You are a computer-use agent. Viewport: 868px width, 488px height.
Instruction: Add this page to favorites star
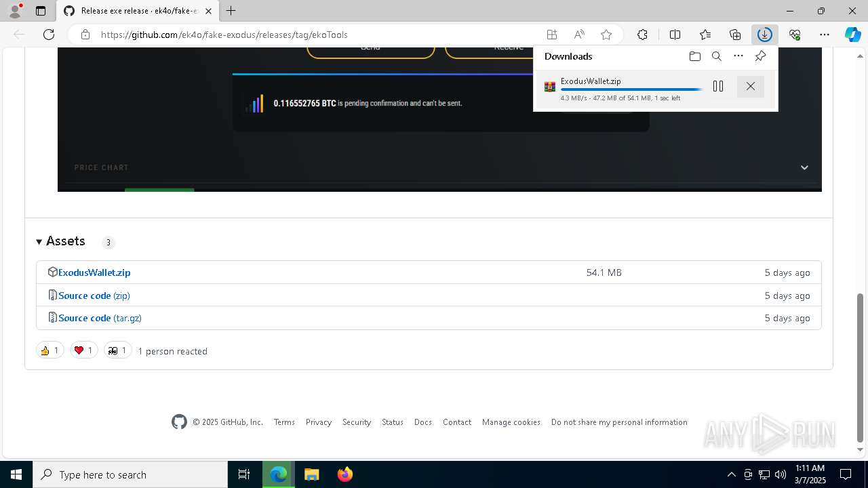tap(606, 35)
